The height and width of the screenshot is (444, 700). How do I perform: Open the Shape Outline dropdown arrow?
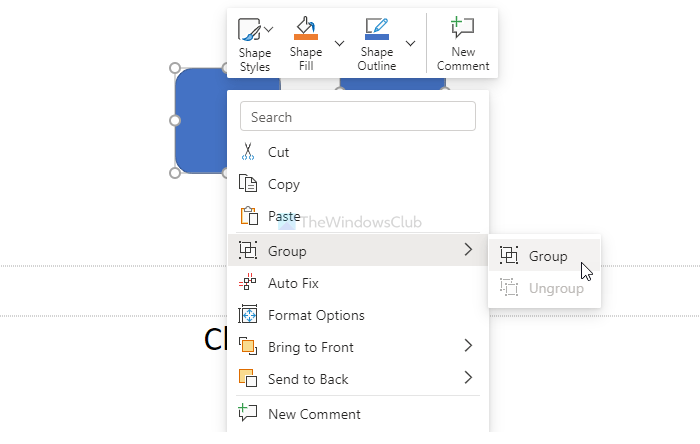coord(411,43)
